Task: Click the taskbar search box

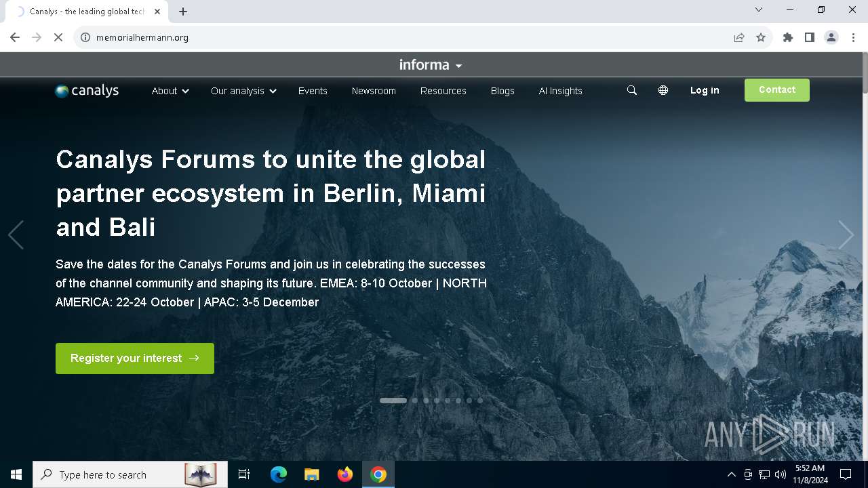Action: (x=129, y=474)
